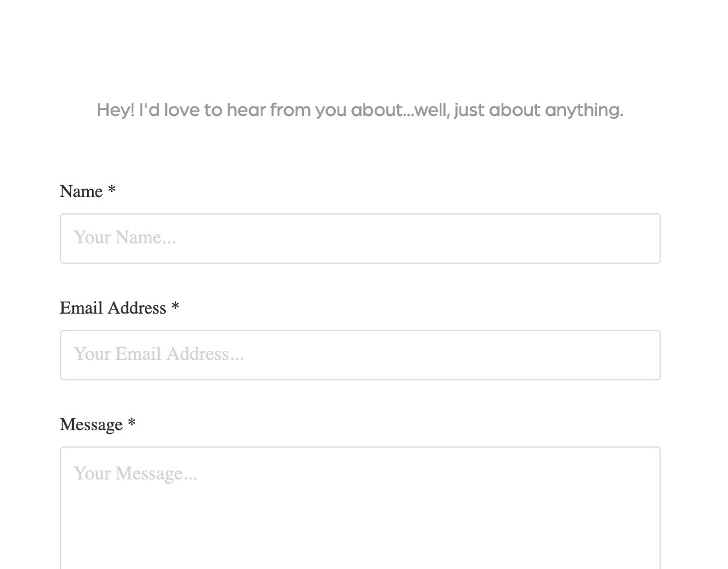
Task: Click the required asterisk next to Name
Action: point(112,191)
